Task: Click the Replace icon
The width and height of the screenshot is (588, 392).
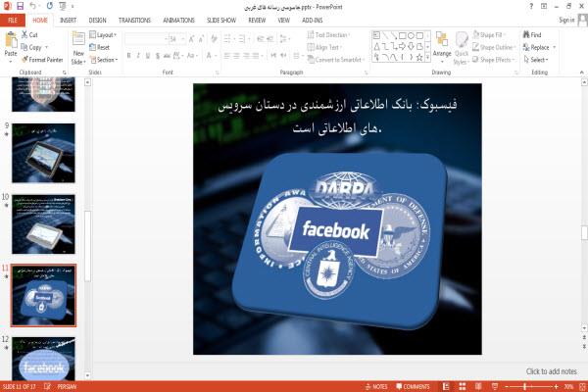Action: coord(526,47)
